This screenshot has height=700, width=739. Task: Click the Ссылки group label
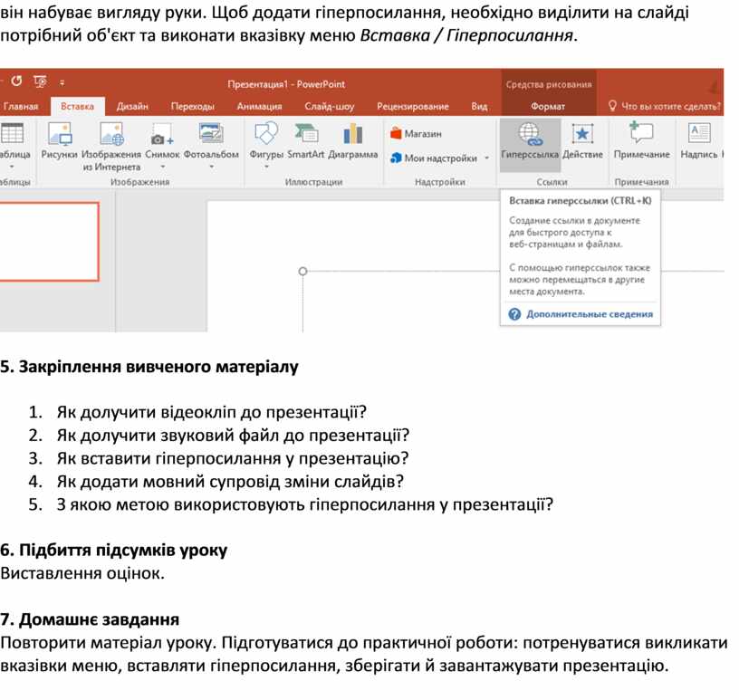click(552, 182)
